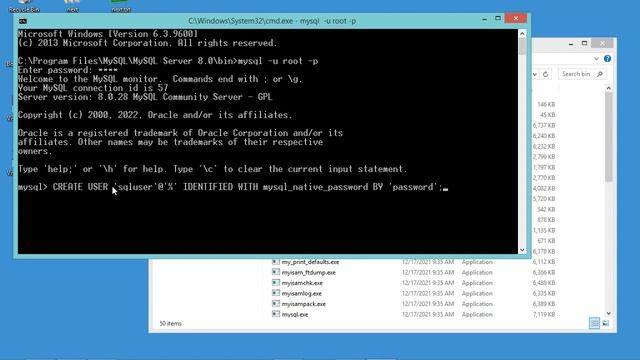The height and width of the screenshot is (360, 640).
Task: Maximize the cmd.exe window
Action: point(498,18)
